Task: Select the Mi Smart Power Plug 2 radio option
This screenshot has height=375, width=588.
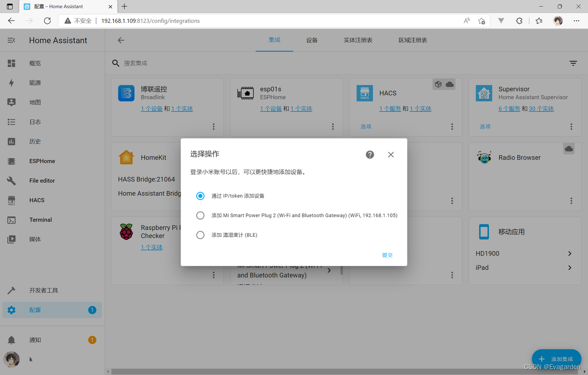Action: coord(200,215)
